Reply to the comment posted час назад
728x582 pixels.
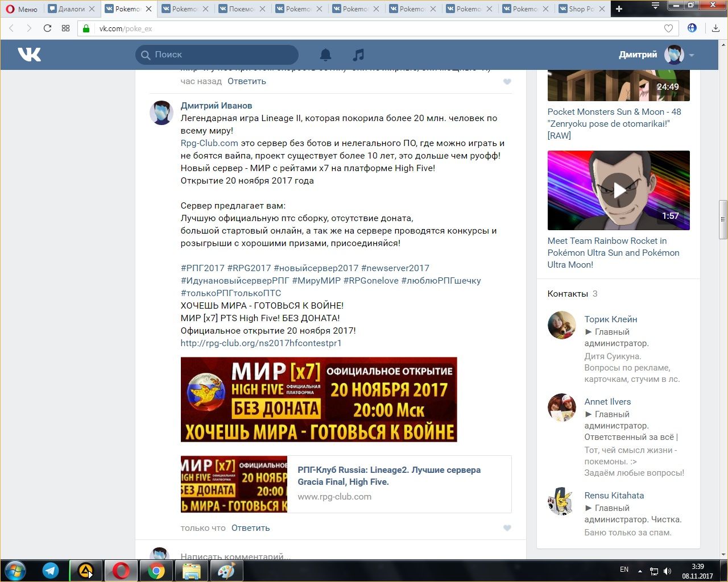247,81
